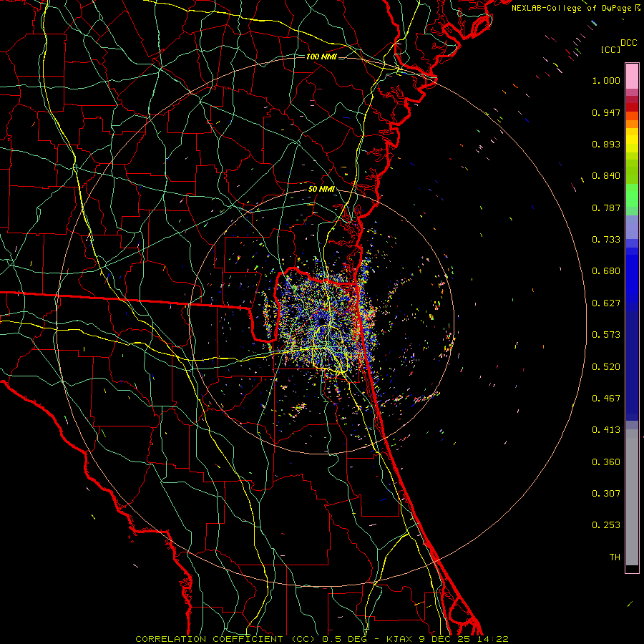
Task: Click the 0.5 DEG elevation text
Action: point(346,639)
